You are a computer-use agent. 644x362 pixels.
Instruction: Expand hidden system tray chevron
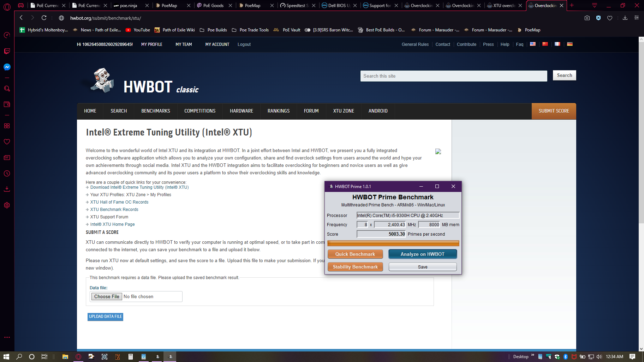coord(532,355)
